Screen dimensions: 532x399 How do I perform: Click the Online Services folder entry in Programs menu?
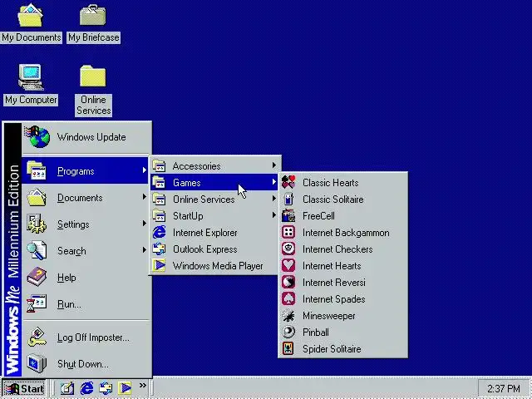point(215,199)
